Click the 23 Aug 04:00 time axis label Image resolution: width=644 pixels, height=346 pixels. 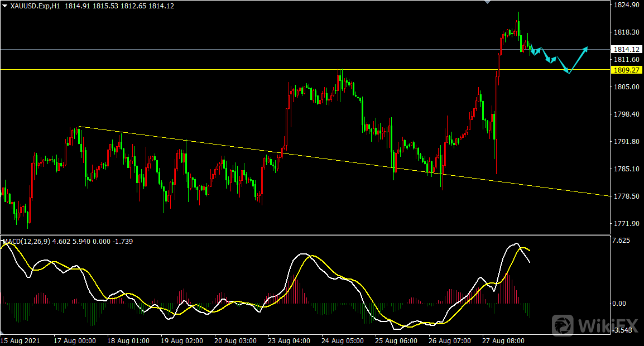pos(289,340)
